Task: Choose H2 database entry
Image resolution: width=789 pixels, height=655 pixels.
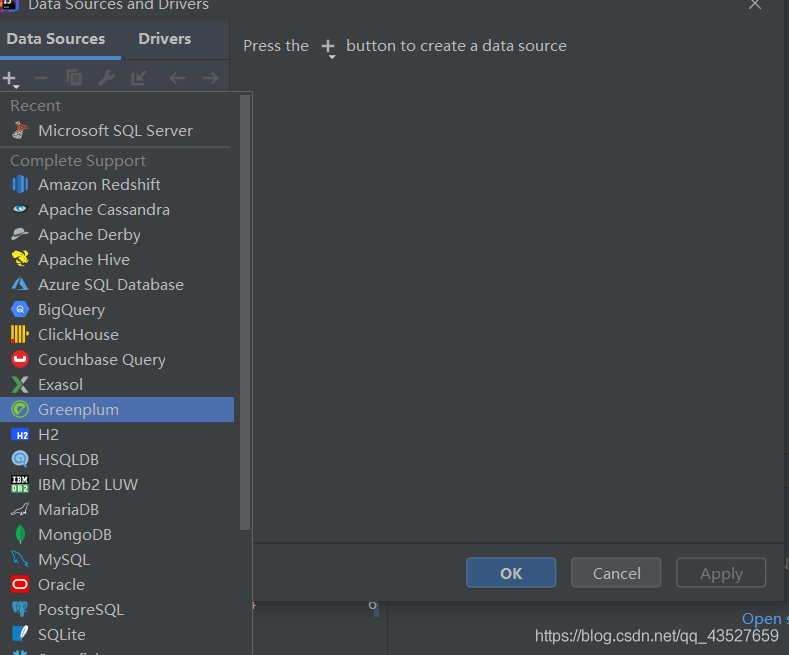Action: [x=117, y=435]
